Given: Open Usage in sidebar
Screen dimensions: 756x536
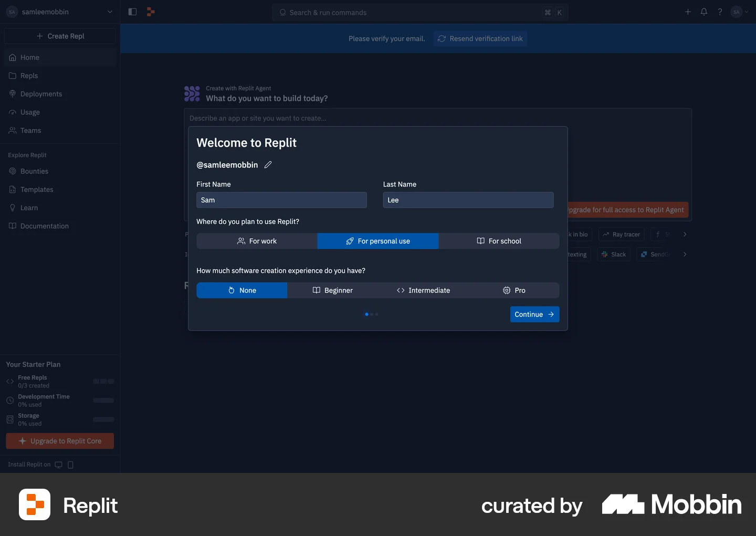Looking at the screenshot, I should tap(60, 112).
